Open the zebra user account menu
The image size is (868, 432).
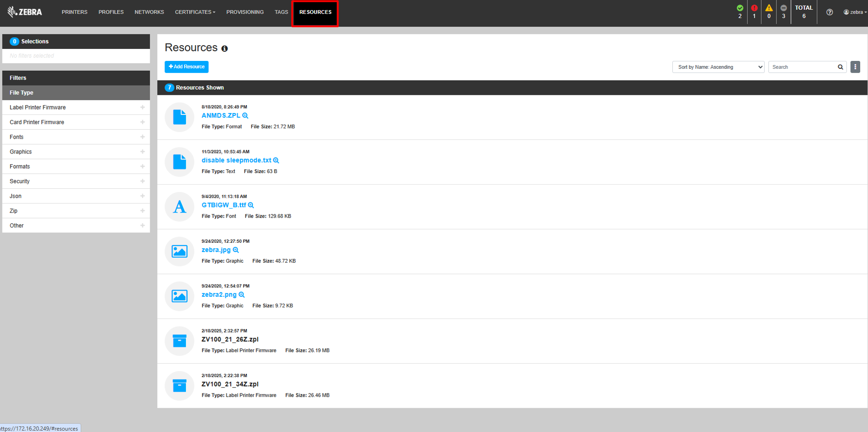pos(855,12)
